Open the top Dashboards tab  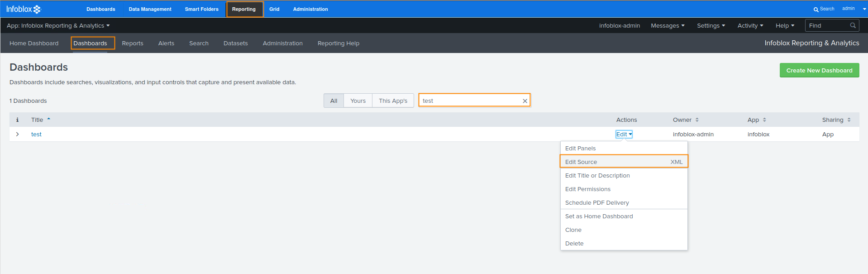(101, 9)
